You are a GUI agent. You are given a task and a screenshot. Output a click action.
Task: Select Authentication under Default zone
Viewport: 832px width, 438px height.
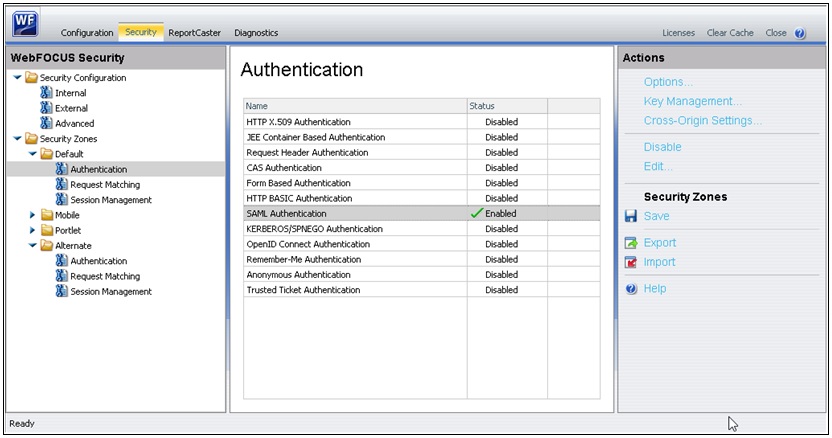(99, 169)
